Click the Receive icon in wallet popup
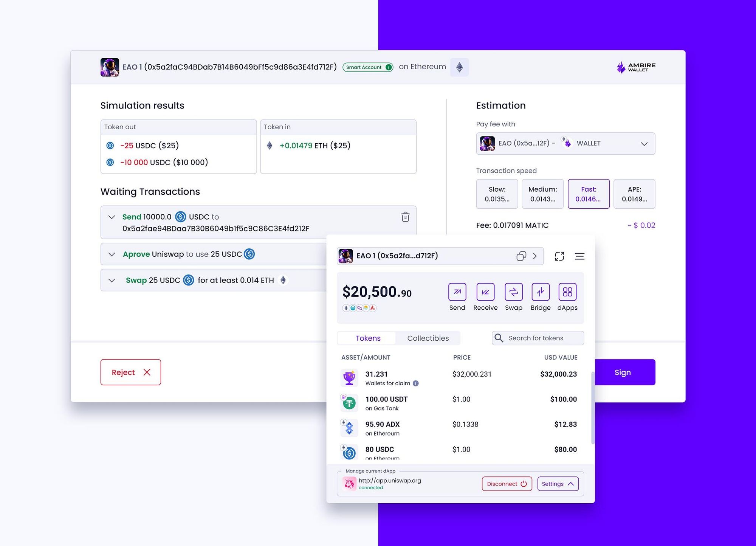The width and height of the screenshot is (756, 546). tap(485, 292)
